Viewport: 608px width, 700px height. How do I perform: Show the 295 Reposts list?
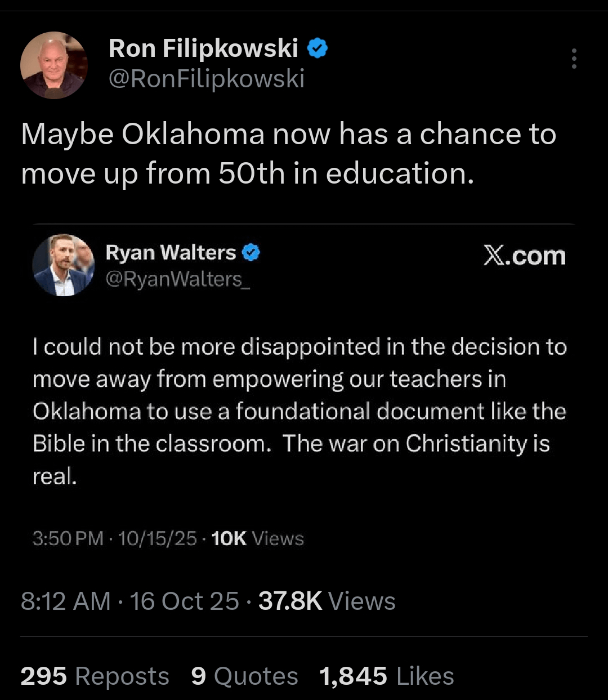pos(95,676)
